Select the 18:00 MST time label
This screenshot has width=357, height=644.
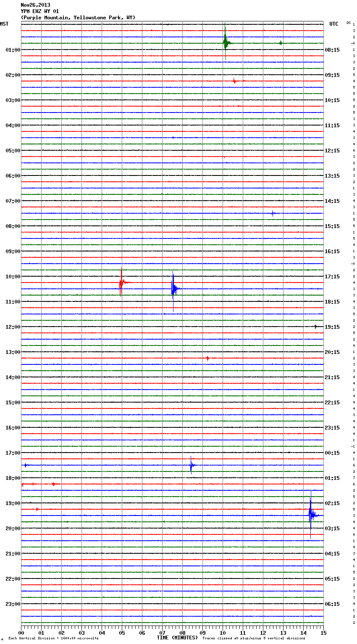[x=13, y=478]
